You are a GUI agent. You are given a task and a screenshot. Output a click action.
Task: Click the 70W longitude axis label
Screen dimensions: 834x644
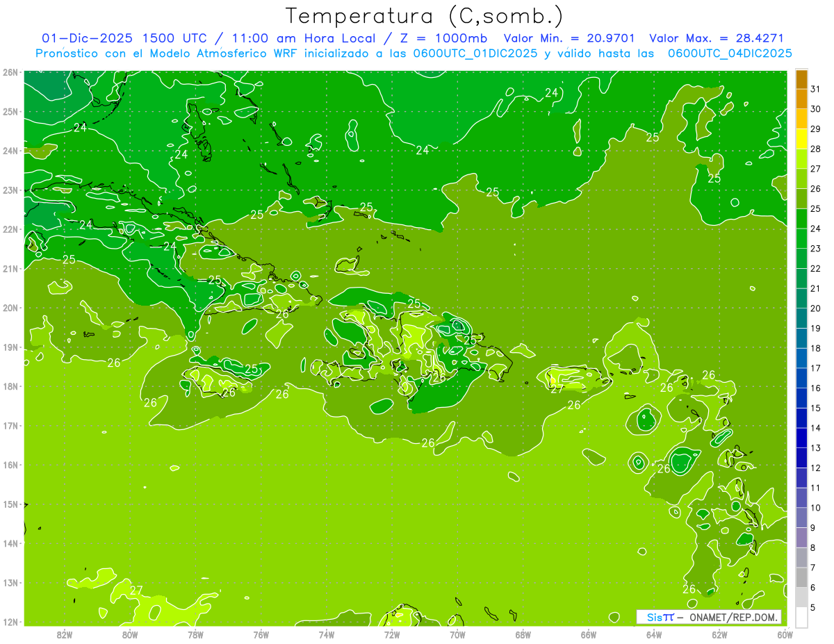[457, 634]
